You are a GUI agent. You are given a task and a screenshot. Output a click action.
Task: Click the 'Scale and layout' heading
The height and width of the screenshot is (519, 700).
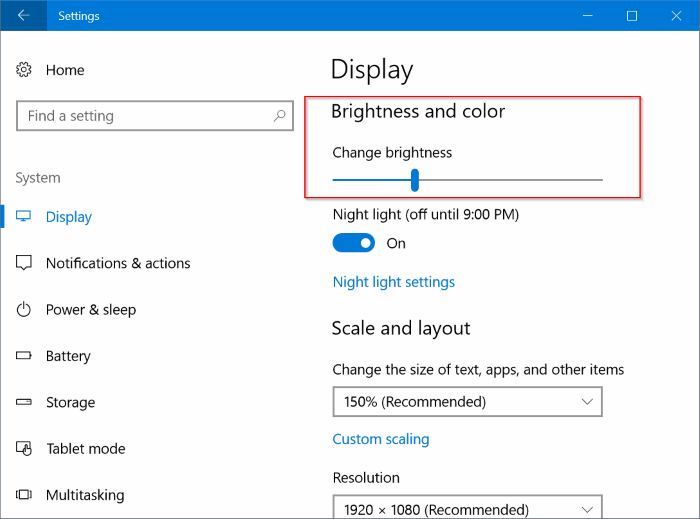tap(401, 328)
